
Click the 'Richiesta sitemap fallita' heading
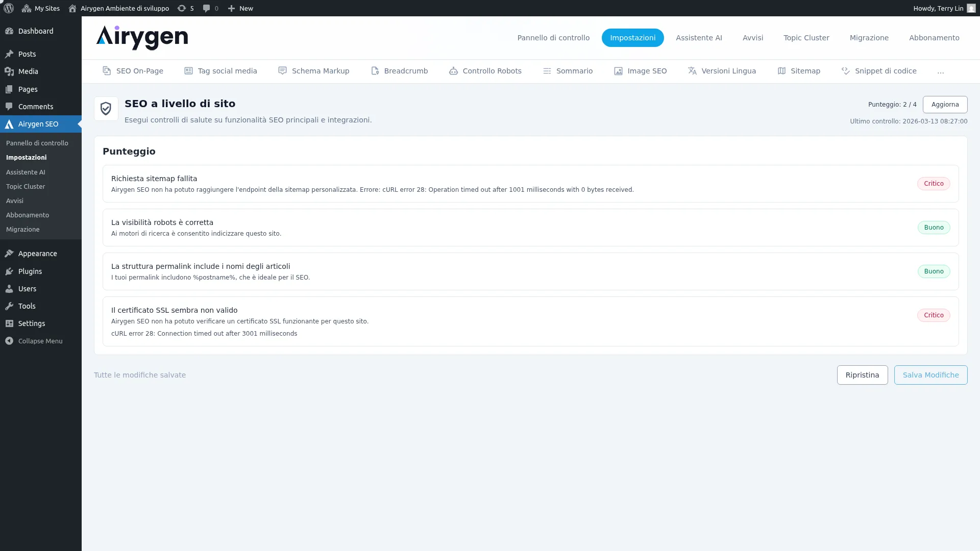tap(154, 179)
